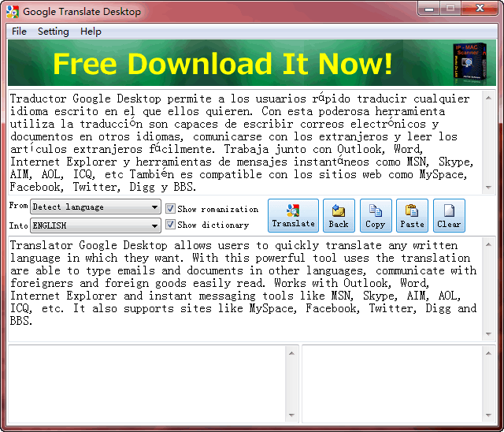504x432 pixels.
Task: Click the source text scrollbar down arrow
Action: tap(489, 188)
